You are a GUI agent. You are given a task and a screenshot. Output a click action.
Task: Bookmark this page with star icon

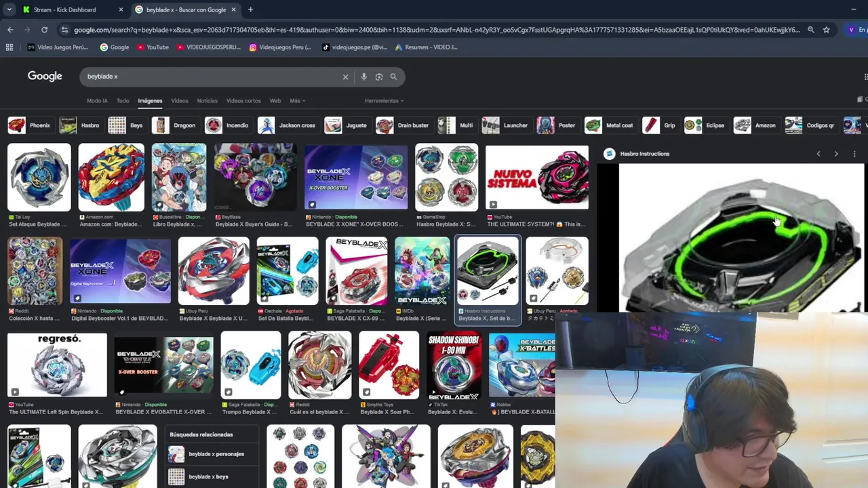[x=826, y=30]
